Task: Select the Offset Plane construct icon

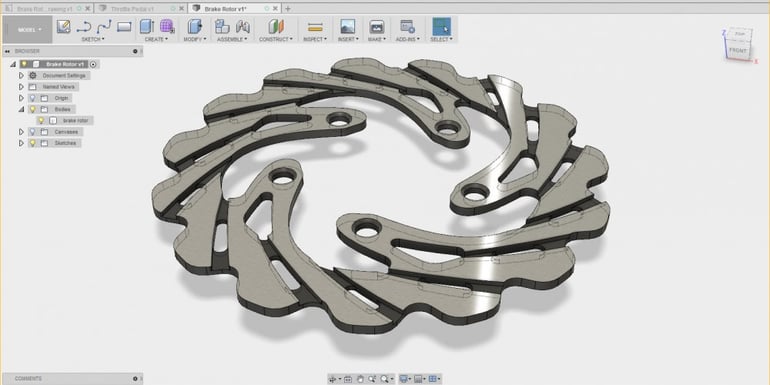Action: pyautogui.click(x=276, y=27)
